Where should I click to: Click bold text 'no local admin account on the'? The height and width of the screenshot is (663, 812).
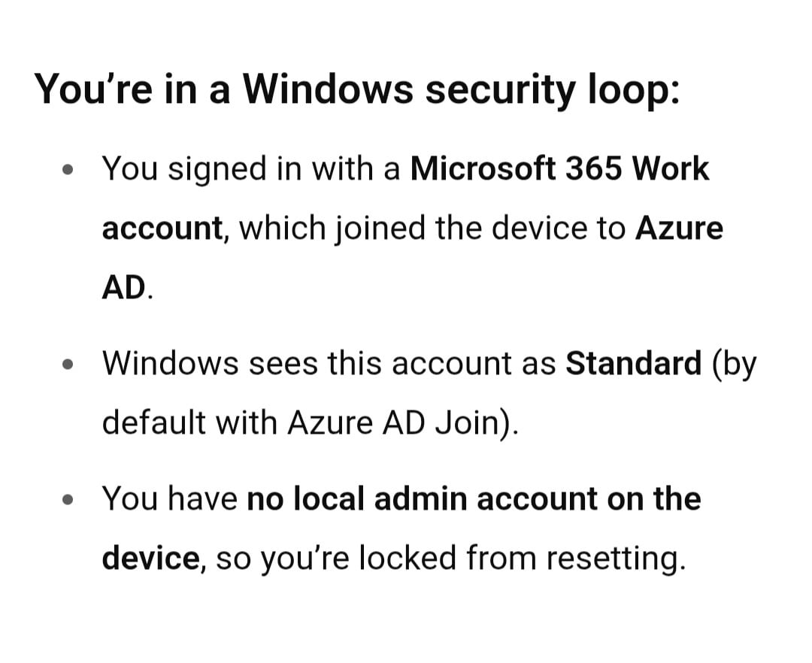point(474,498)
